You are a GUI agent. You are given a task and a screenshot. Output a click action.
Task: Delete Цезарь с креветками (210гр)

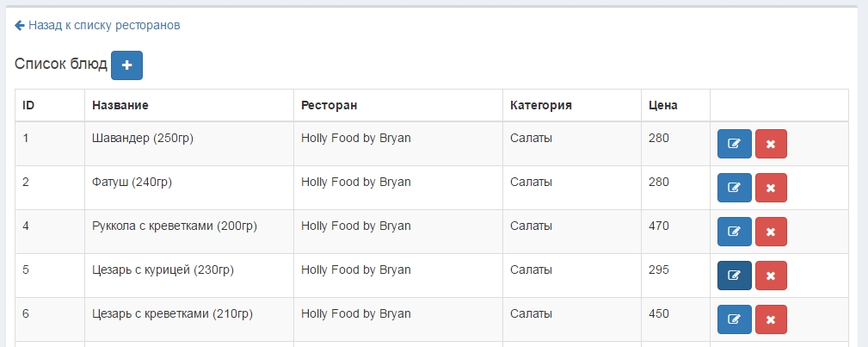[x=771, y=319]
